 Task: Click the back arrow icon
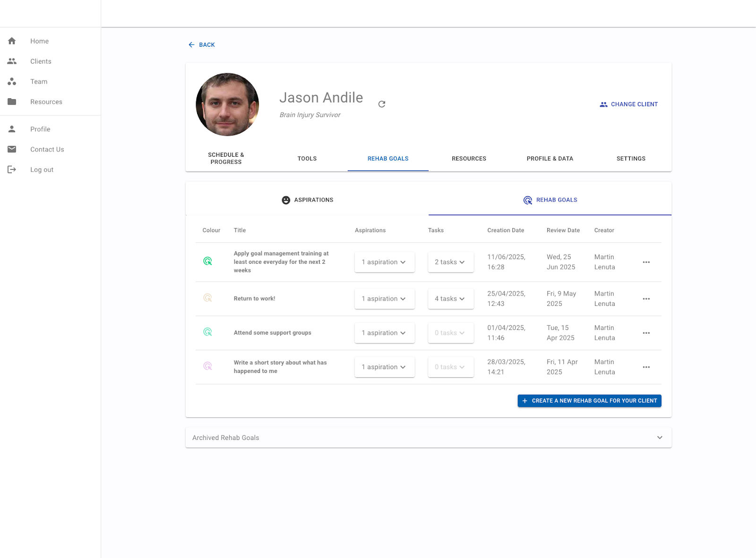(x=191, y=45)
